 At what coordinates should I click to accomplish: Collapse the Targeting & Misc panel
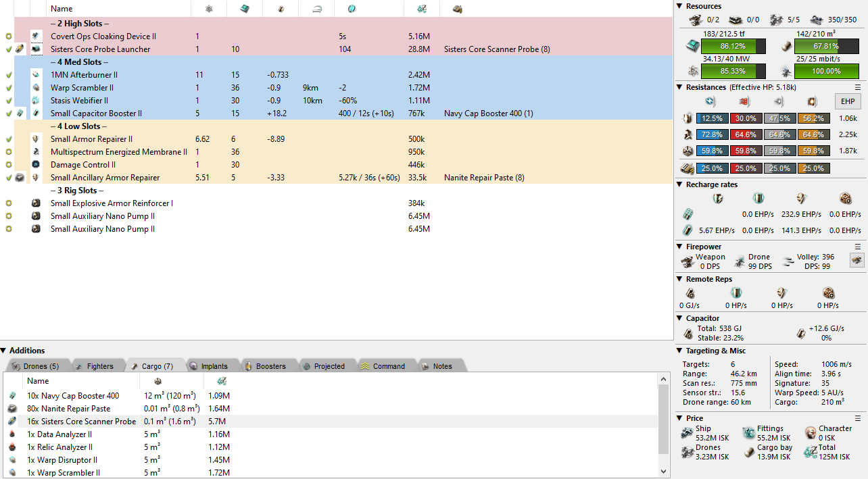click(680, 351)
